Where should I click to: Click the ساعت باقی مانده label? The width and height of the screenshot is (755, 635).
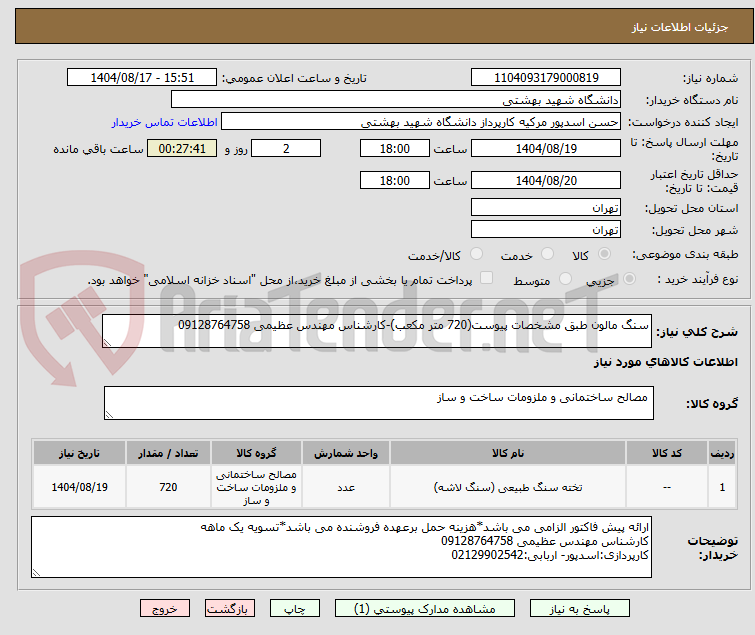98,149
